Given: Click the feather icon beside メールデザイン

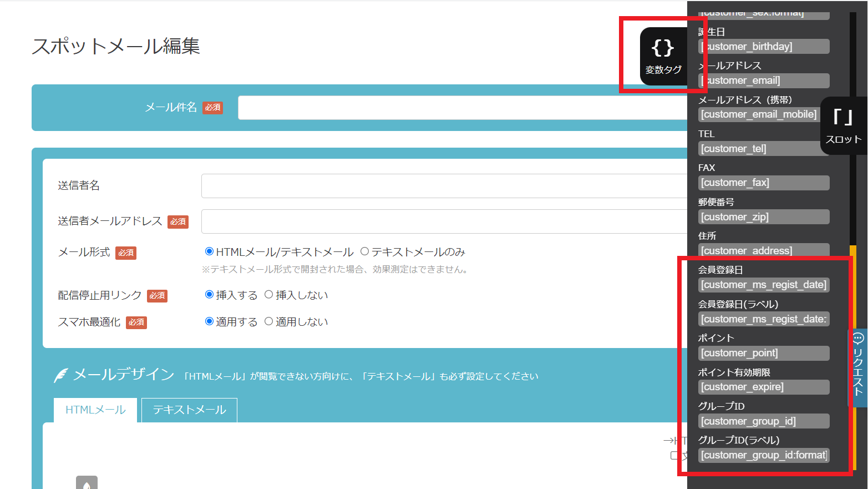Looking at the screenshot, I should coord(60,376).
